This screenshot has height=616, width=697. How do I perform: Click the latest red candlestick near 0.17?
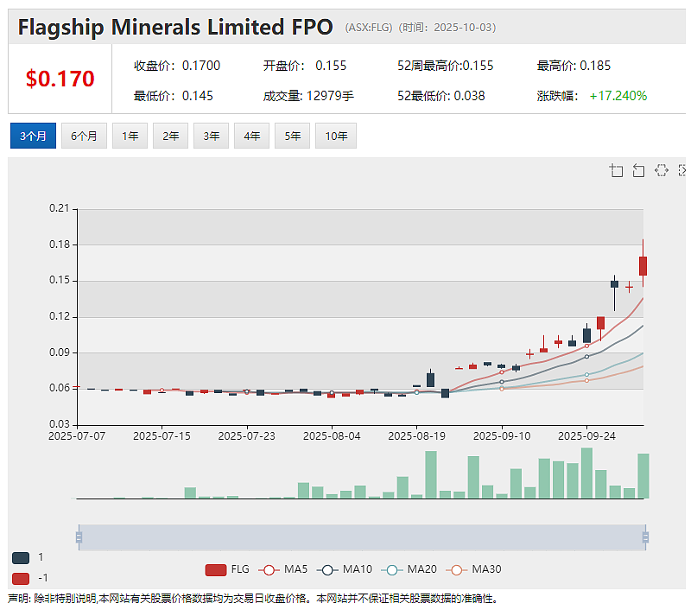point(643,266)
